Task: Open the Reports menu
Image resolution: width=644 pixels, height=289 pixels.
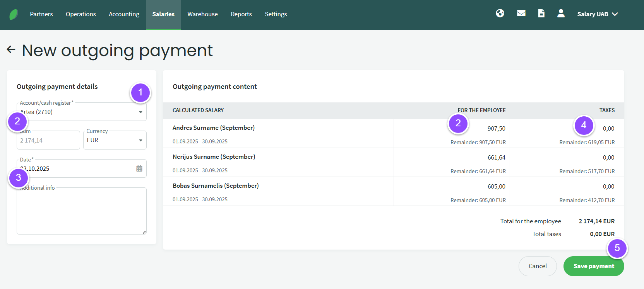Action: coord(241,14)
